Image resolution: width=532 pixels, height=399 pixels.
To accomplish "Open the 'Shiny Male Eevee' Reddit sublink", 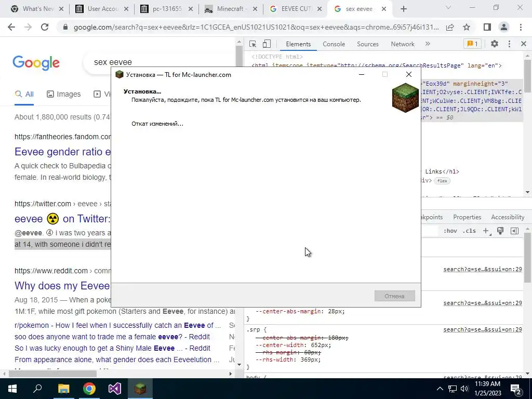I will [x=113, y=348].
